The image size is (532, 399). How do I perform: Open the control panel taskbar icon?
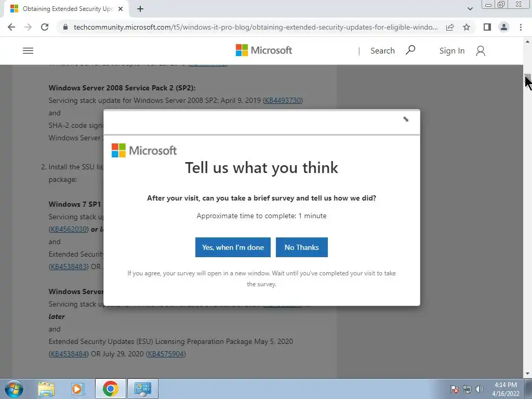[x=142, y=389]
